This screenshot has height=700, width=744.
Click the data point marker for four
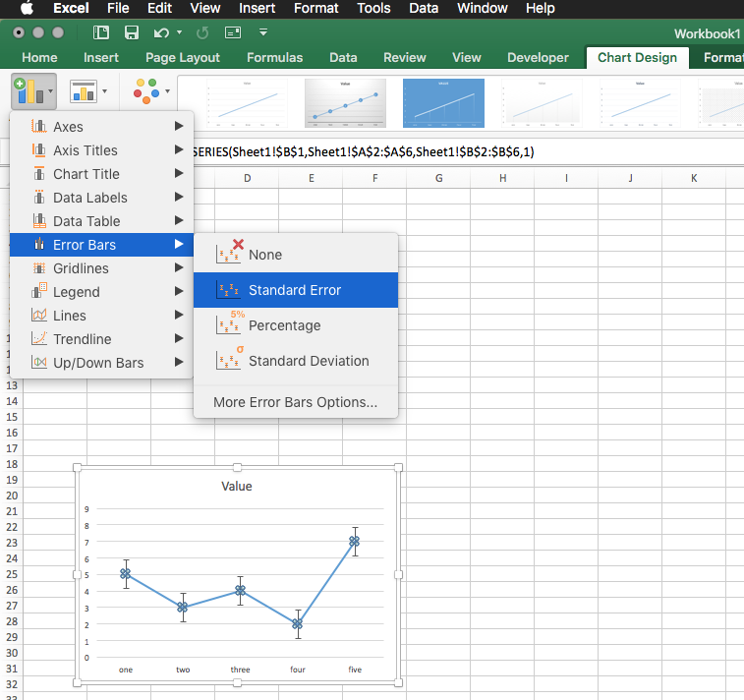298,623
